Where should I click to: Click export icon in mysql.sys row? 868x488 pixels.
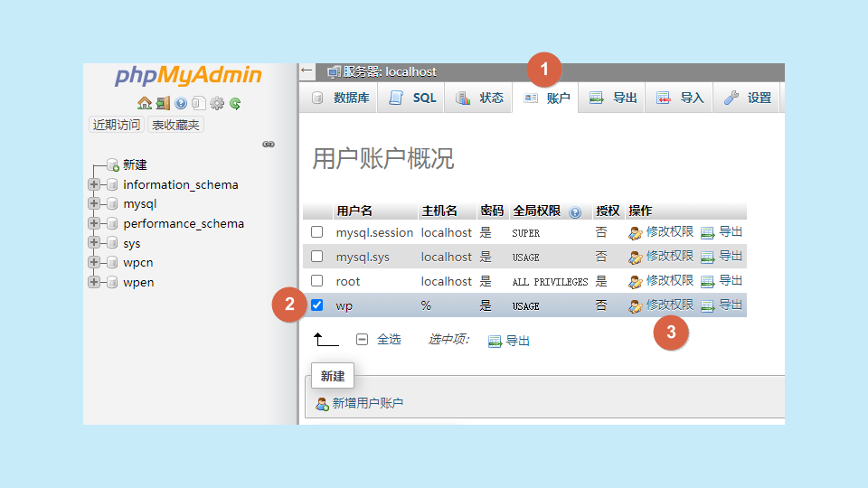[707, 258]
